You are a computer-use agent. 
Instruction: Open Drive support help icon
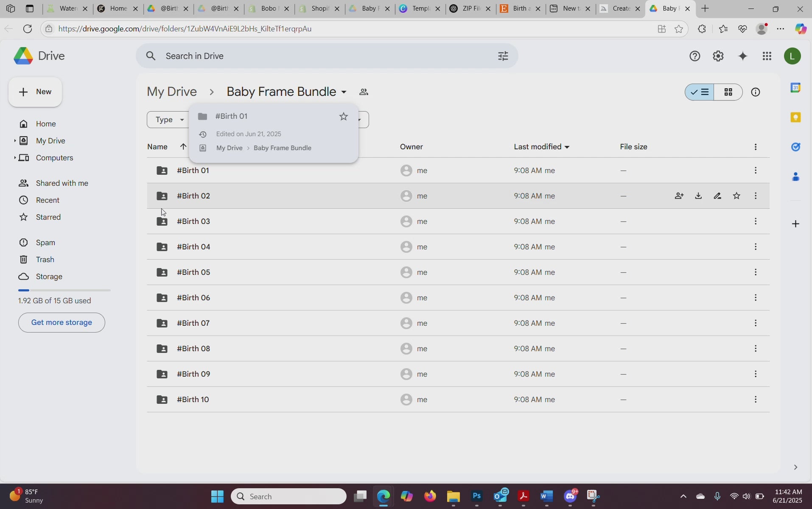click(x=694, y=56)
